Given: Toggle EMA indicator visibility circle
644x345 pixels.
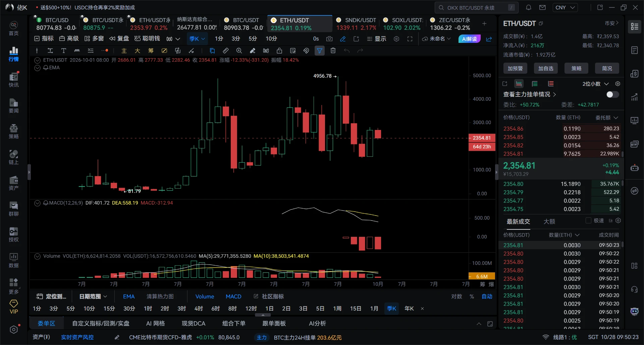Looking at the screenshot, I should click(x=38, y=68).
